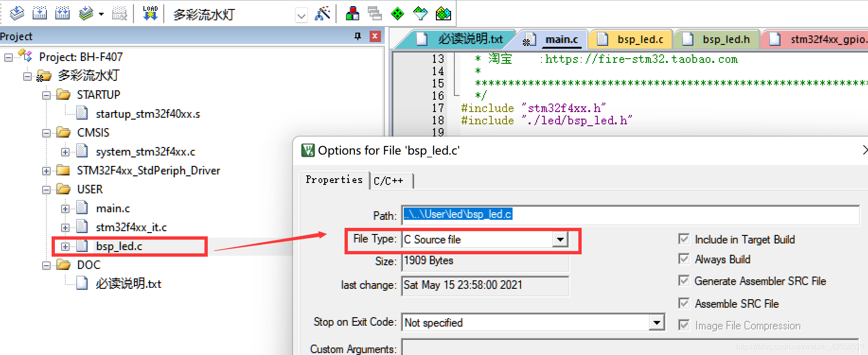
Task: Open the target selector dropdown arrow
Action: coord(301,16)
